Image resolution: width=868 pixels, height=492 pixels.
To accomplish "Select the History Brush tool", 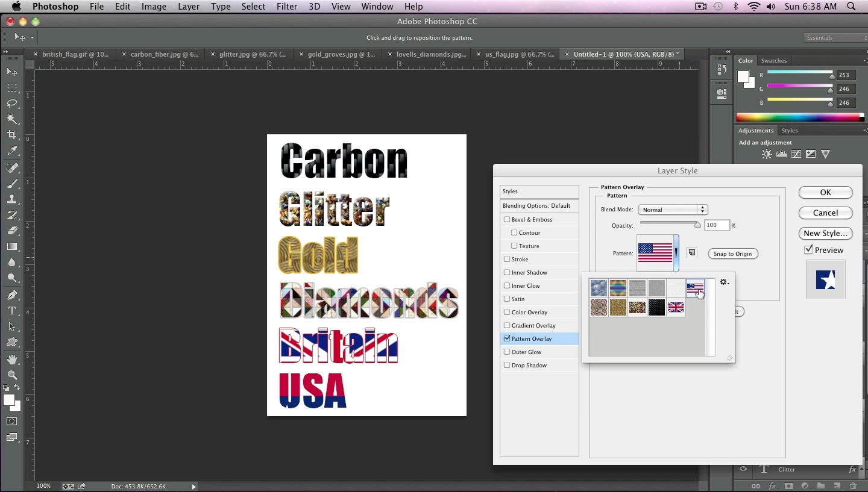I will coord(12,215).
